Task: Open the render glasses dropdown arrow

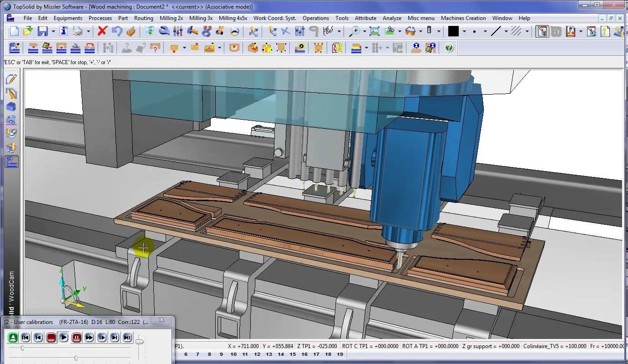Action: (x=420, y=31)
